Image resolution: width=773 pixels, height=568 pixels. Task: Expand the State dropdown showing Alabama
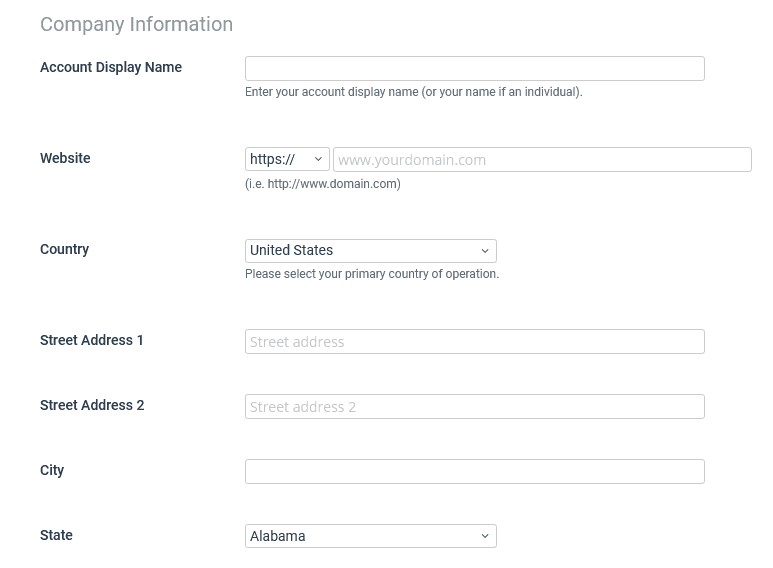370,536
